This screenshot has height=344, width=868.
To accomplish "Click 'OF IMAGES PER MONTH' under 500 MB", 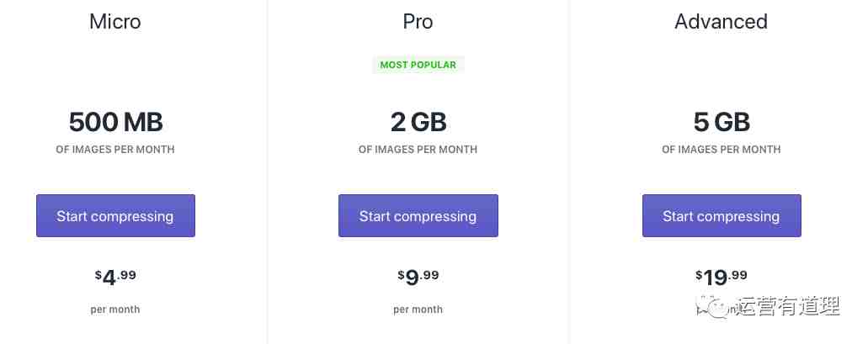I will 115,150.
